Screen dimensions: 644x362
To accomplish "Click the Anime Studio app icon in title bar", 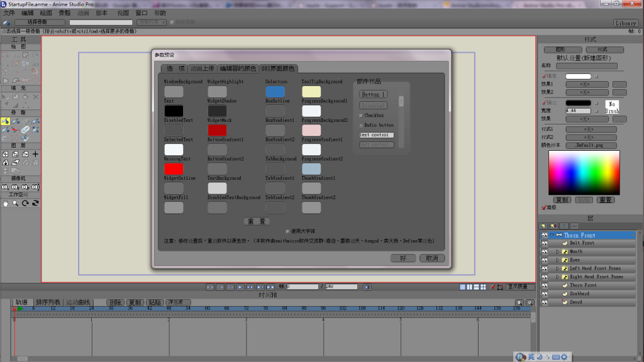I will [3, 4].
